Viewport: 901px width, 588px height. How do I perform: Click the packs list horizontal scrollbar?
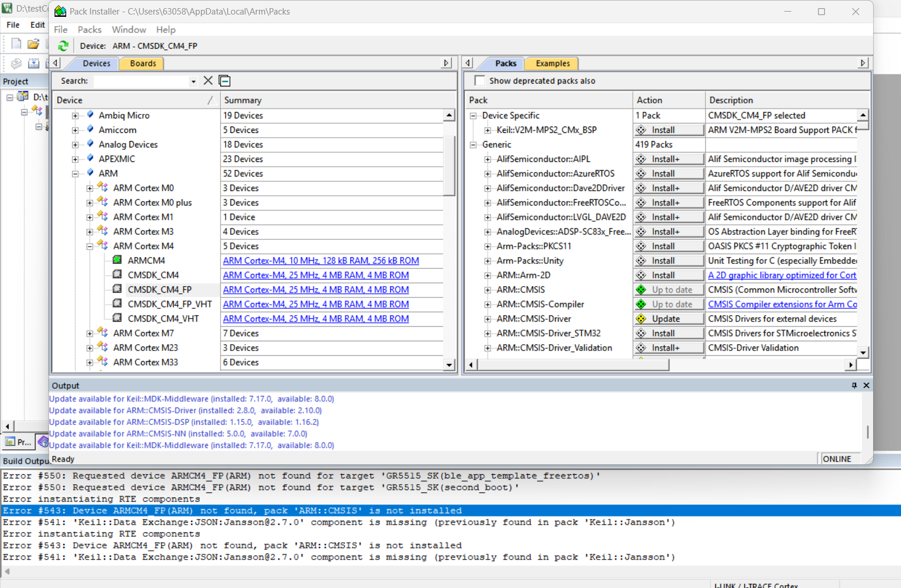574,365
